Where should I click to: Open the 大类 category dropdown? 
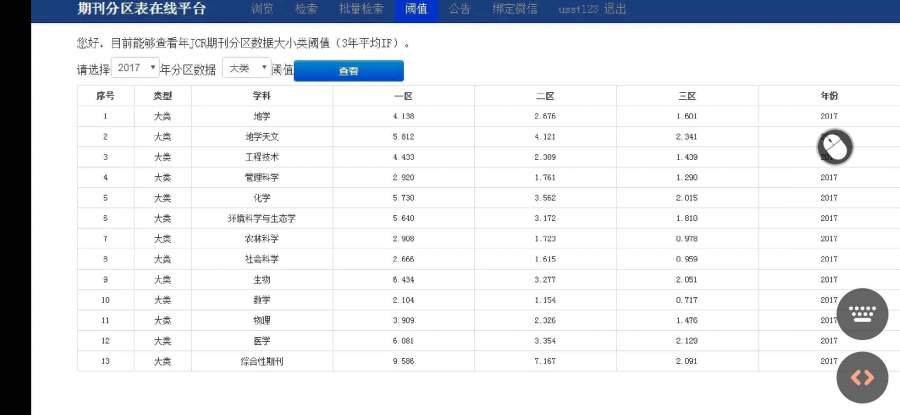click(x=246, y=68)
